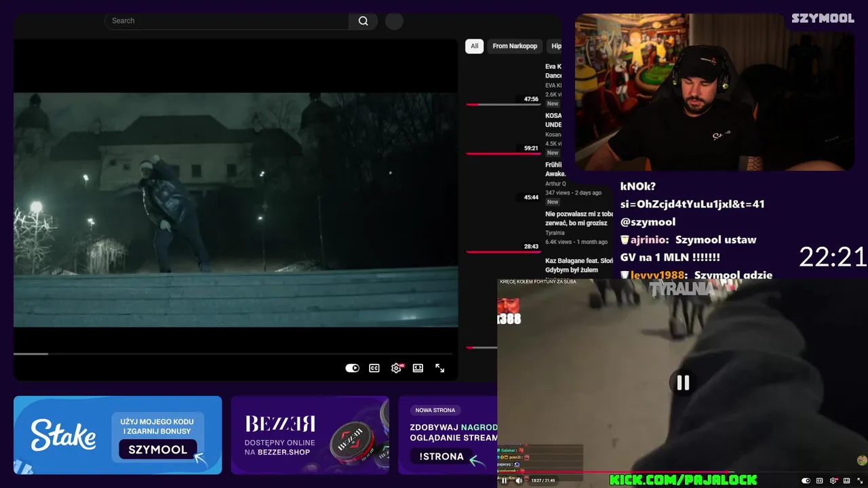
Task: Click the levvy1988 username in chat
Action: tap(659, 275)
